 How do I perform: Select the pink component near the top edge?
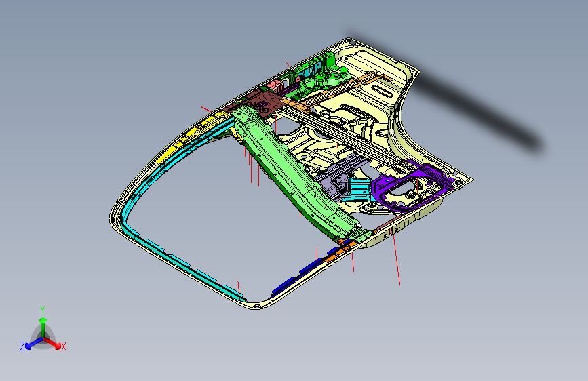click(x=277, y=86)
